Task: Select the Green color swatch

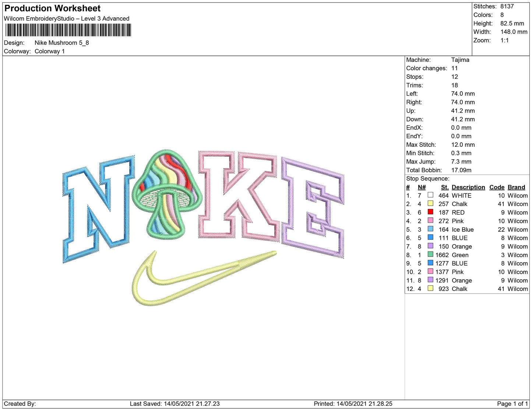Action: click(430, 254)
